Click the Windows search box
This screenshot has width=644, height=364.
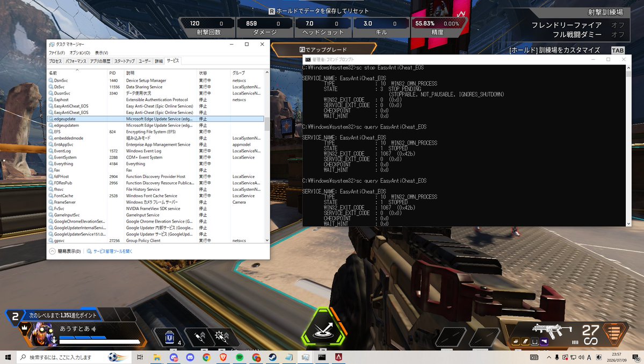74,357
